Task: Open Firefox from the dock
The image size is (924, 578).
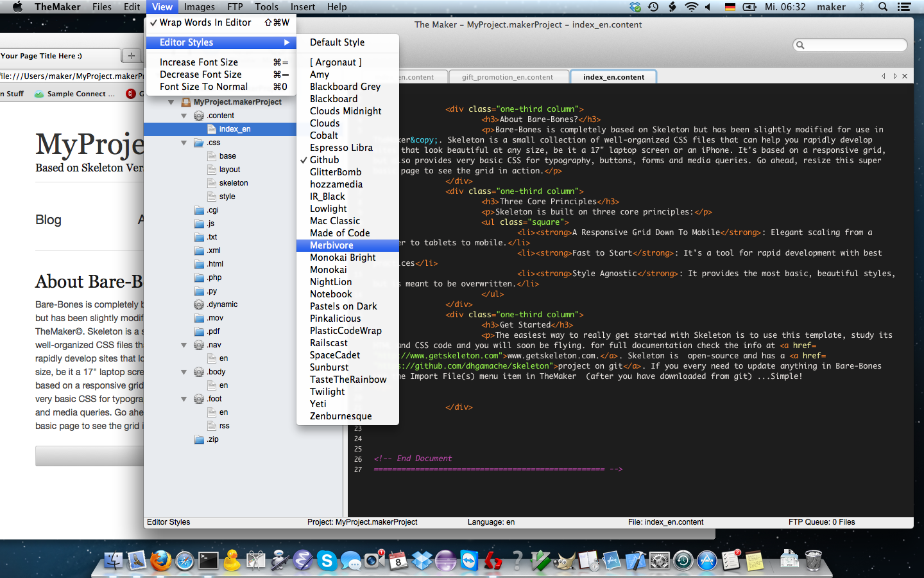Action: tap(160, 561)
